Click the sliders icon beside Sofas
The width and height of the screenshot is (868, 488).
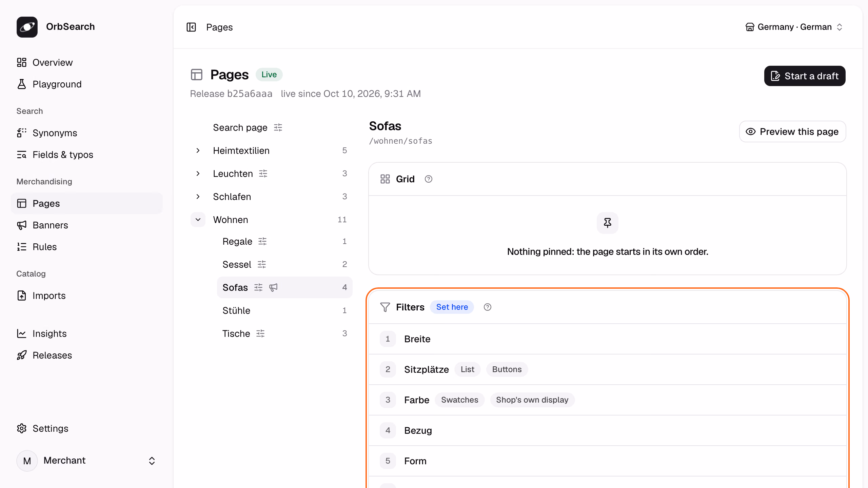pos(258,287)
